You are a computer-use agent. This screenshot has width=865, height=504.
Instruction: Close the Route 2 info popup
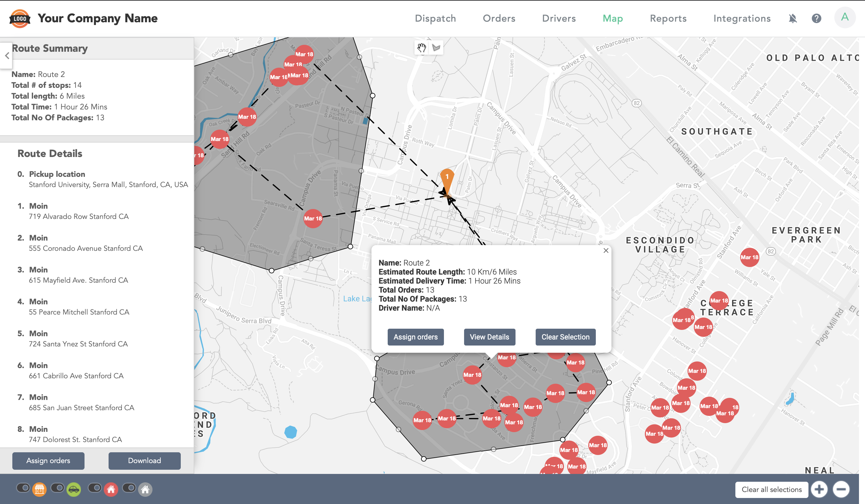click(606, 250)
